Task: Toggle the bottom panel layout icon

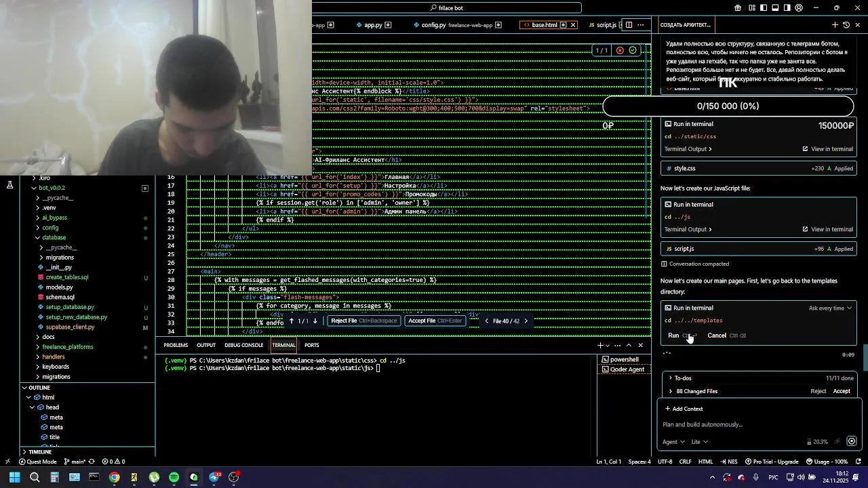Action: (x=775, y=8)
